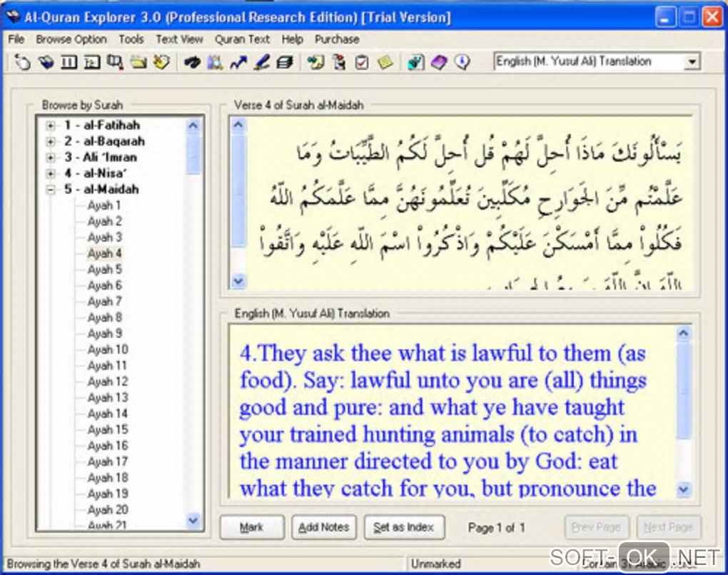The image size is (728, 575).
Task: Click the document with magnifier toolbar icon
Action: [215, 62]
